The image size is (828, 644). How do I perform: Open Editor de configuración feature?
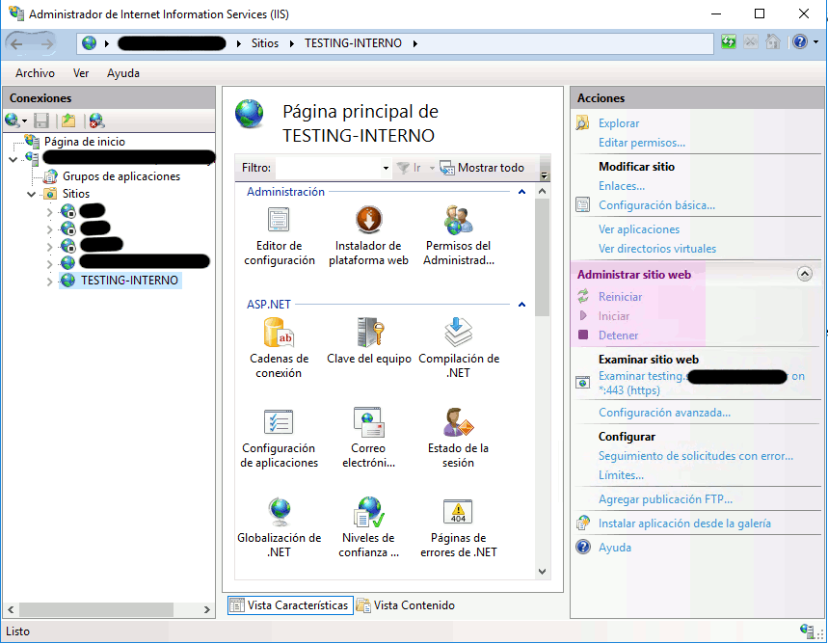pos(279,236)
